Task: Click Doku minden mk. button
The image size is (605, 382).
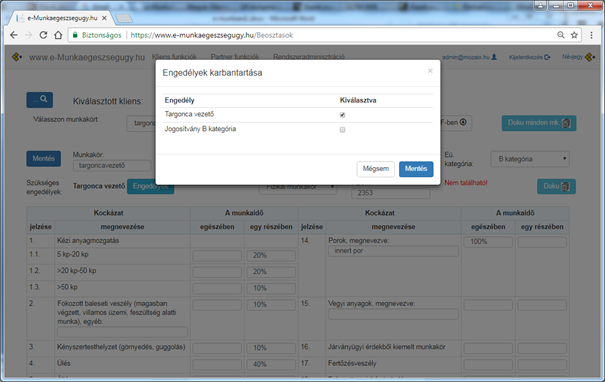Action: (539, 123)
